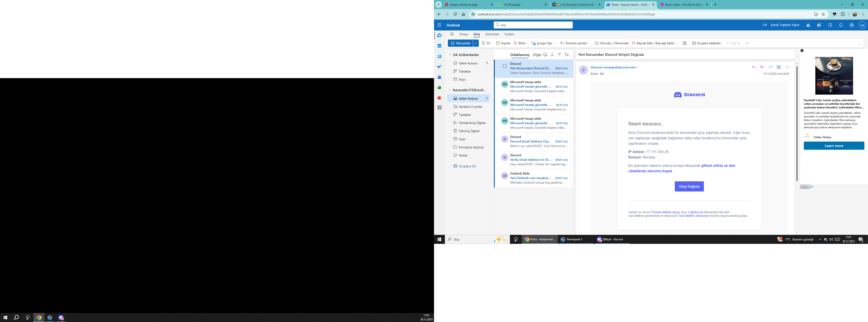This screenshot has width=868, height=322.
Task: Open the Verify Email Address Discord message
Action: 534,160
